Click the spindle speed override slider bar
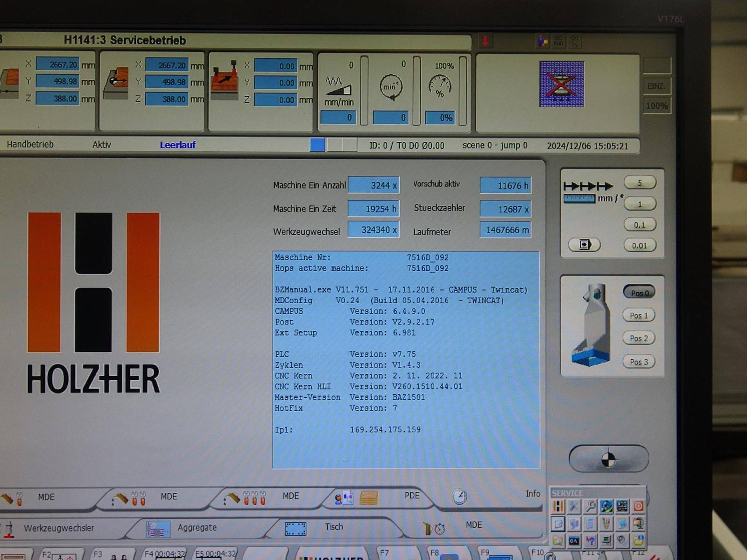 coord(416,91)
